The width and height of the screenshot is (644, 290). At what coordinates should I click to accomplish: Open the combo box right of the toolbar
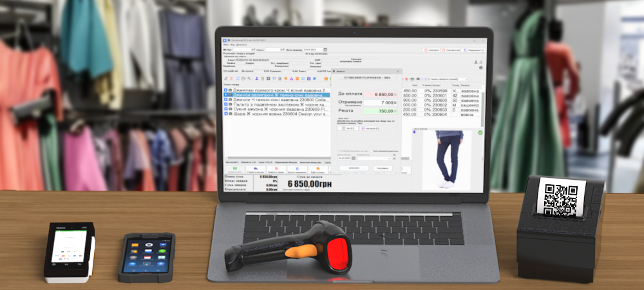click(x=448, y=79)
